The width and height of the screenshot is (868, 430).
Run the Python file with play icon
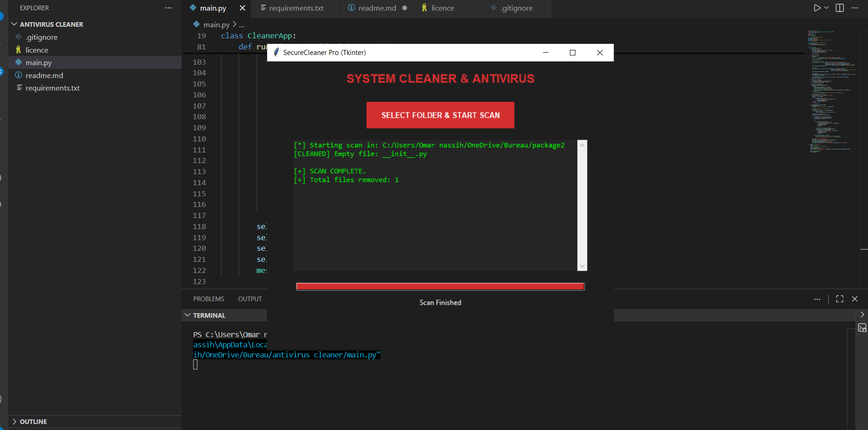tap(817, 8)
